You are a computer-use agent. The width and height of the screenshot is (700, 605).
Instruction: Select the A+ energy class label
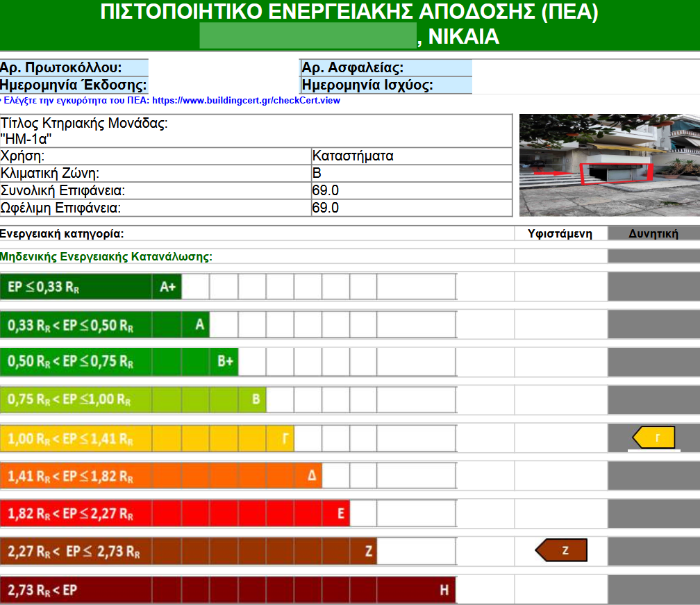click(167, 287)
